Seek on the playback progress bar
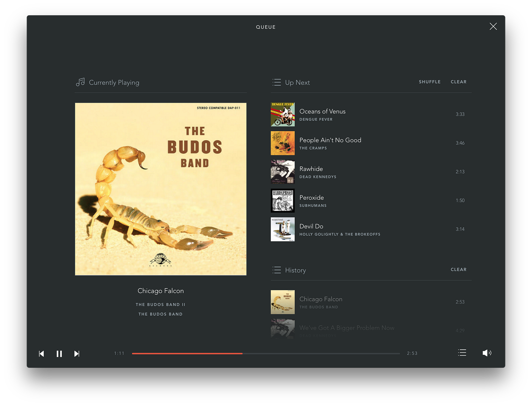The height and width of the screenshot is (406, 532). [x=266, y=353]
